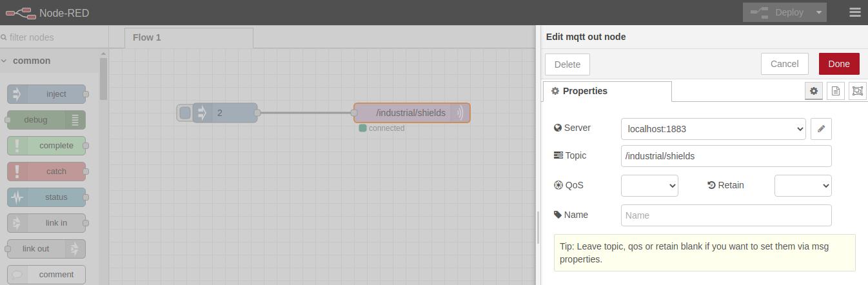Focus the filter nodes search field

coord(54,37)
